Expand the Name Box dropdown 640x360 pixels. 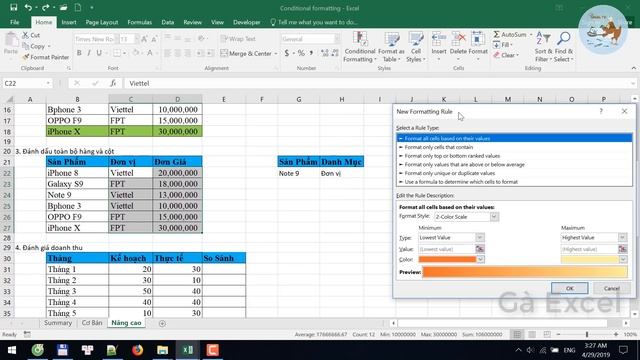[48, 83]
